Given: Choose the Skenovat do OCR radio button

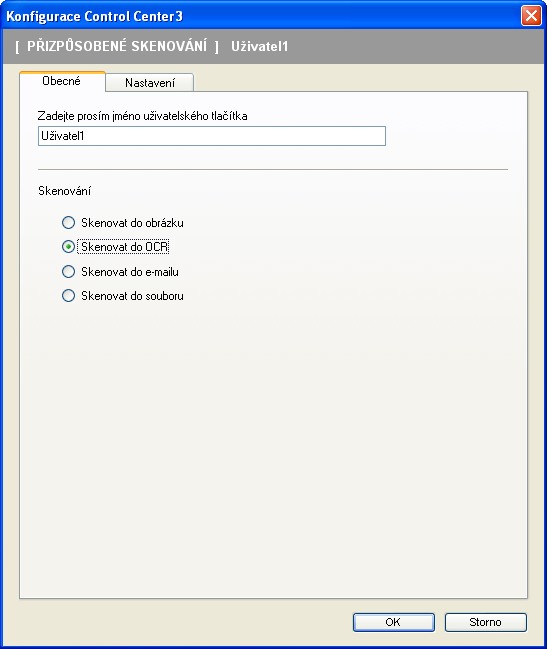Looking at the screenshot, I should (x=68, y=247).
